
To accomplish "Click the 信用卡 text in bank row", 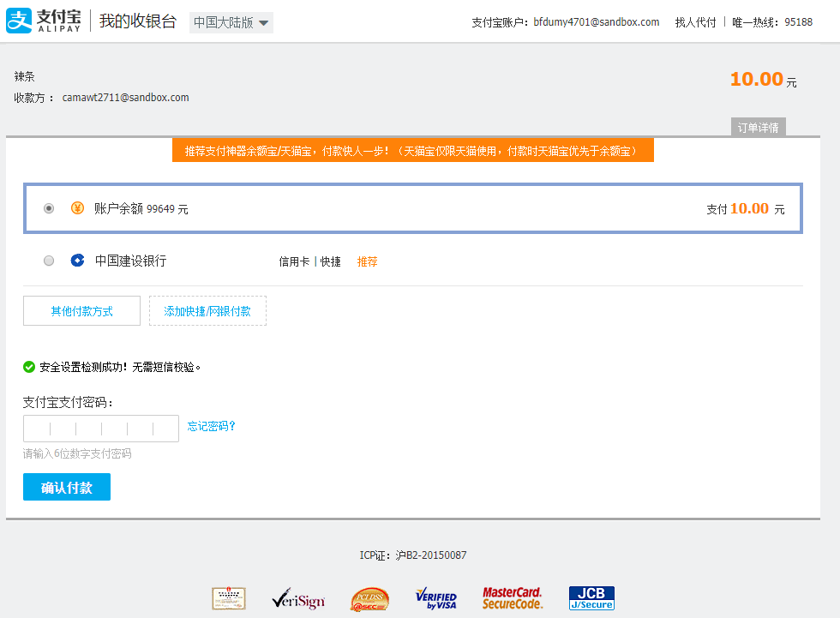I will pos(294,261).
